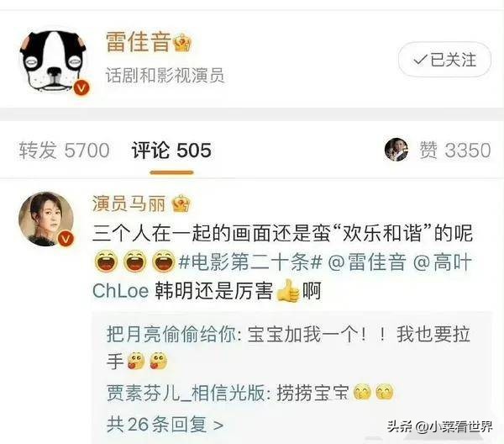Open 演员马丽's round profile photo

point(46,219)
